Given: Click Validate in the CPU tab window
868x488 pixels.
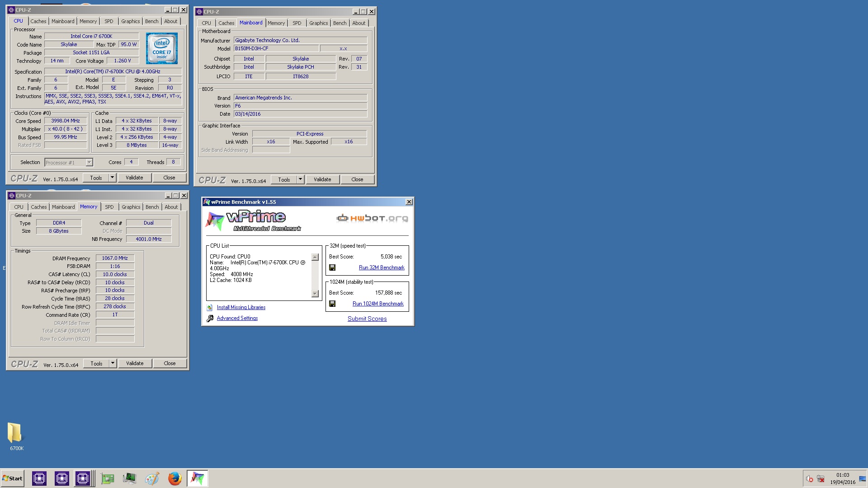Looking at the screenshot, I should pos(134,178).
